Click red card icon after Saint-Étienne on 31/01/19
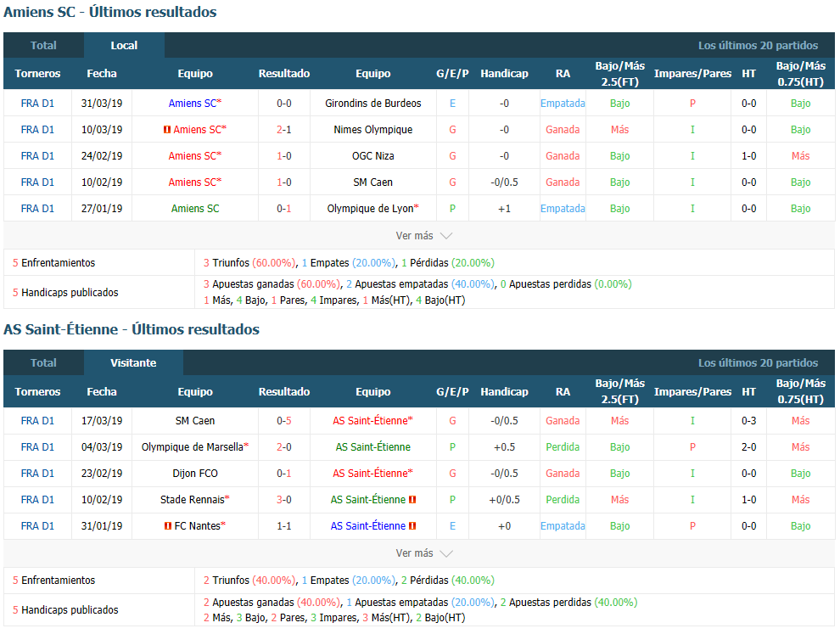This screenshot has height=634, width=840. 412,526
